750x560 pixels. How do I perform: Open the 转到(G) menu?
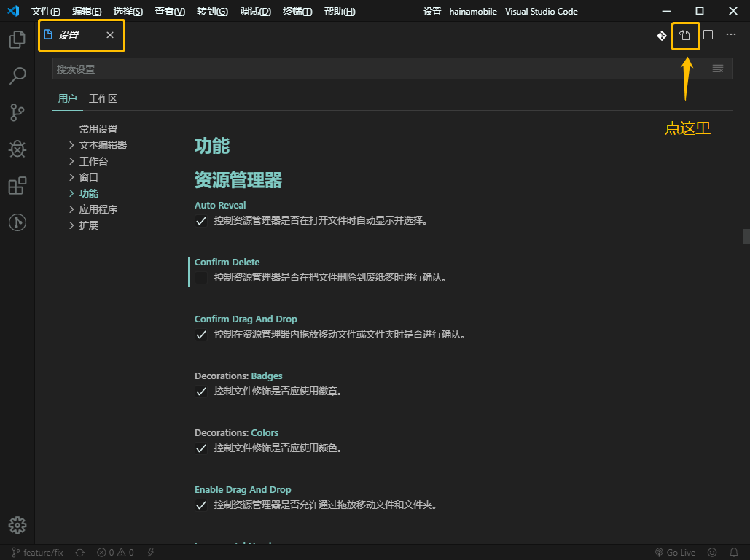(212, 11)
